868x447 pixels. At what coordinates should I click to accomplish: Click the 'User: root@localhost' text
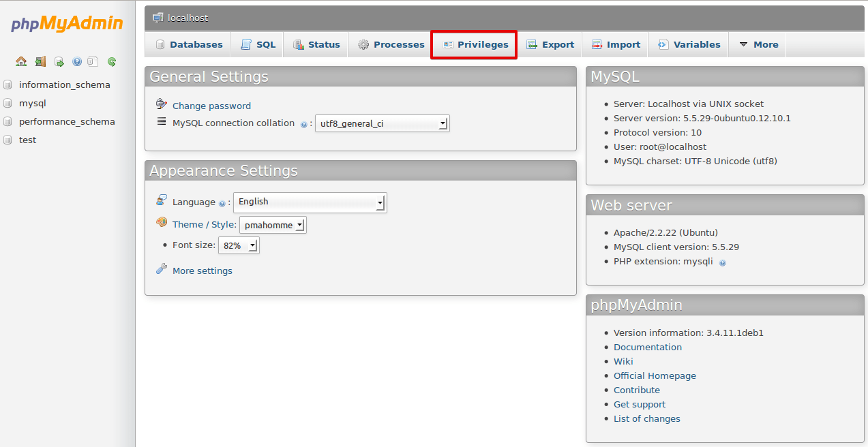[x=660, y=147]
